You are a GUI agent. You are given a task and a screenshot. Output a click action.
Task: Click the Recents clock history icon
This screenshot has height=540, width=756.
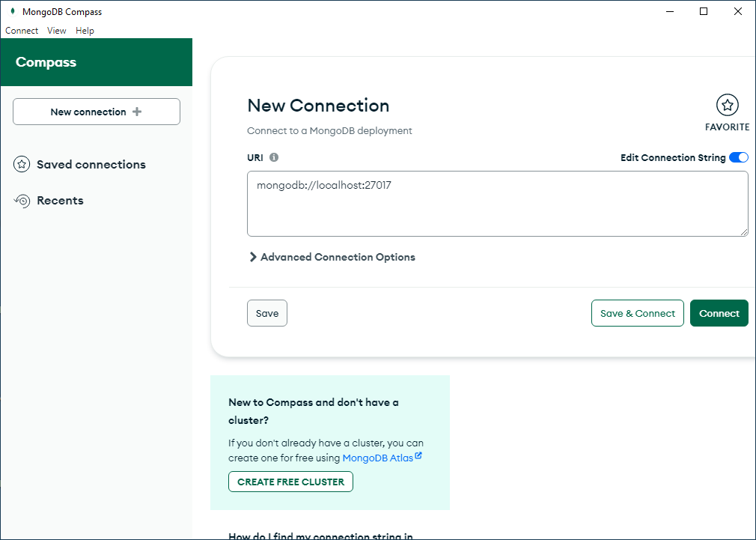pos(22,201)
